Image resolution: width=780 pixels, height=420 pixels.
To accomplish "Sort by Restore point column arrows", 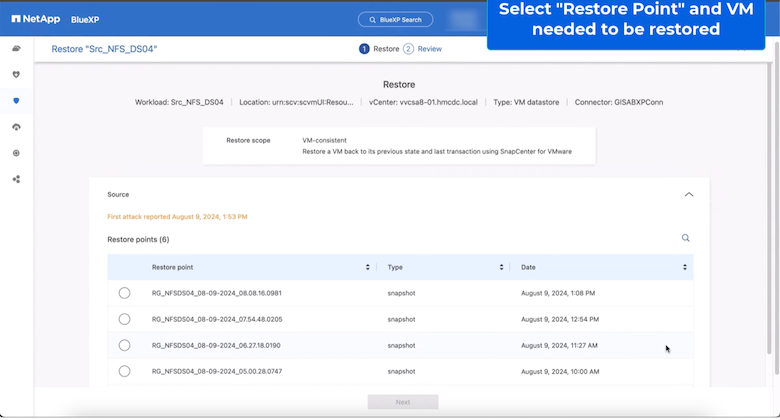I will [x=367, y=267].
